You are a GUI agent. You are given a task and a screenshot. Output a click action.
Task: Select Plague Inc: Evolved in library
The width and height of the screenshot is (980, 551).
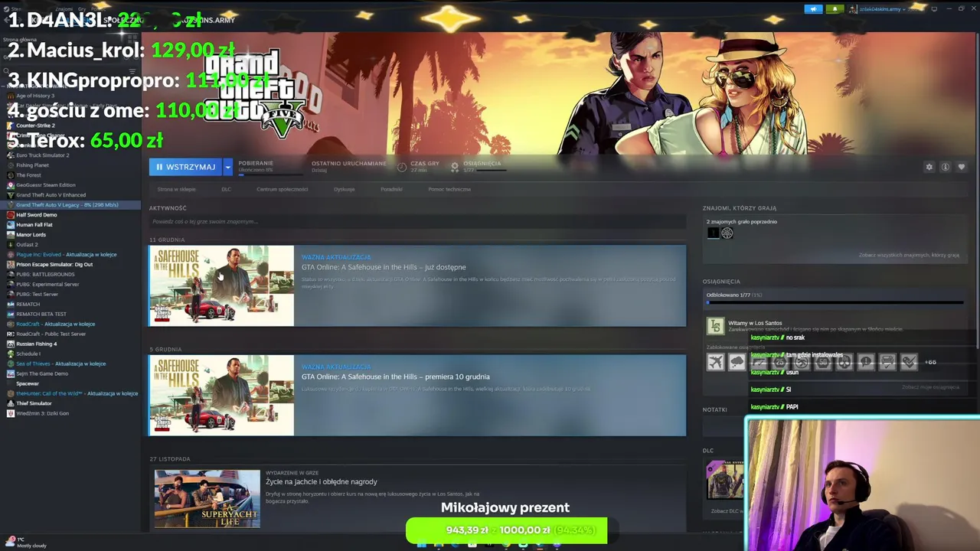pos(66,255)
